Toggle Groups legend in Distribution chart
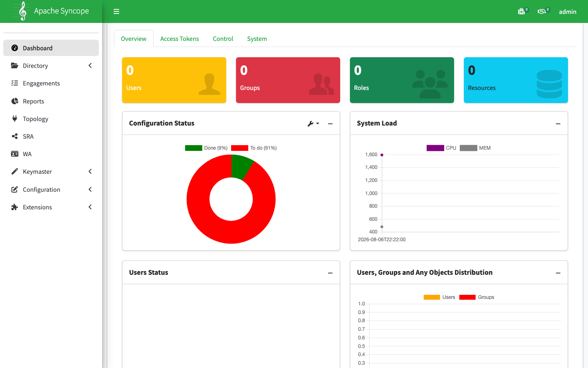The image size is (588, 368). (x=477, y=297)
